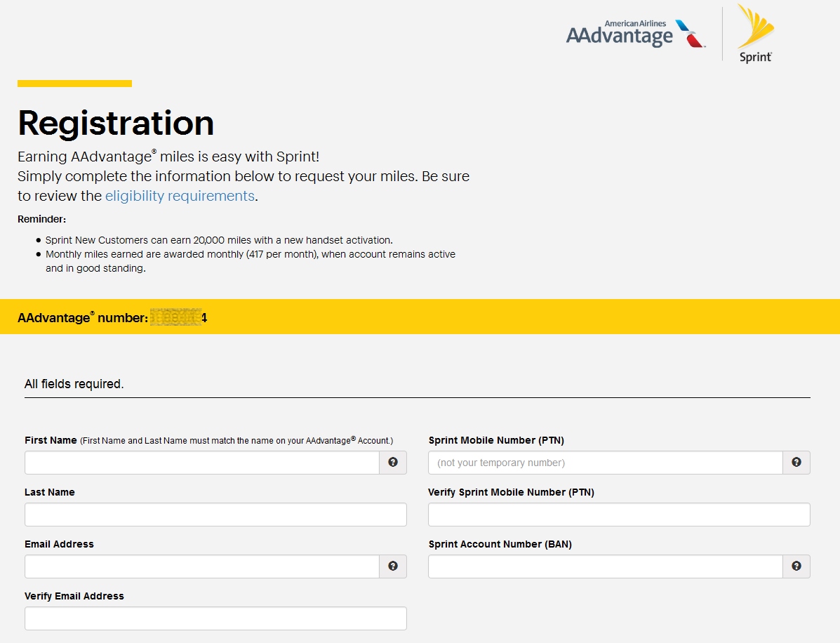This screenshot has height=643, width=840.
Task: Open help for First Name field
Action: coord(393,462)
